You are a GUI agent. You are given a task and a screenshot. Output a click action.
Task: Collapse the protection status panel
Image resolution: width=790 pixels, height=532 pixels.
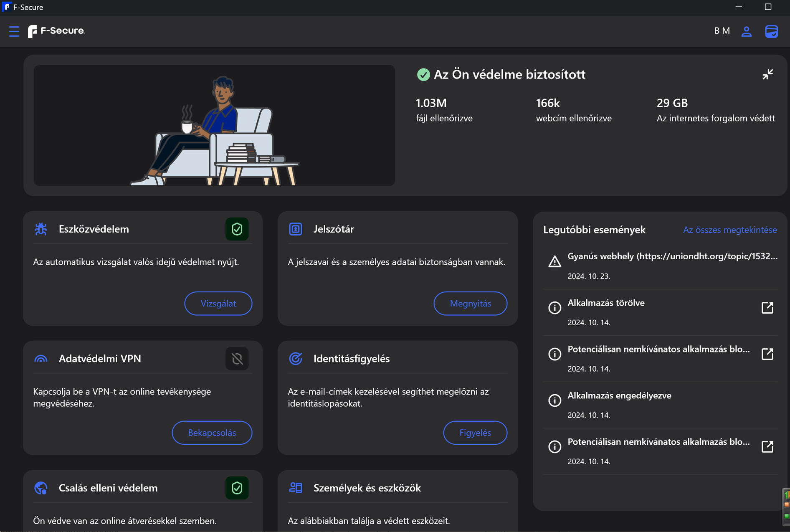767,75
